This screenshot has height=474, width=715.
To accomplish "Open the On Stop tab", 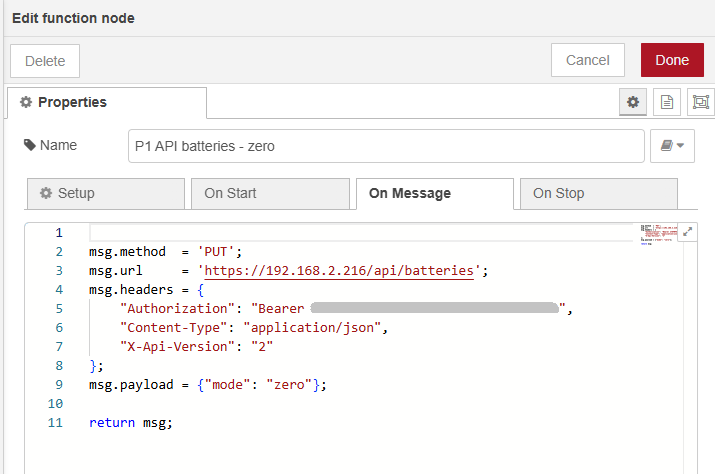I will pyautogui.click(x=598, y=193).
